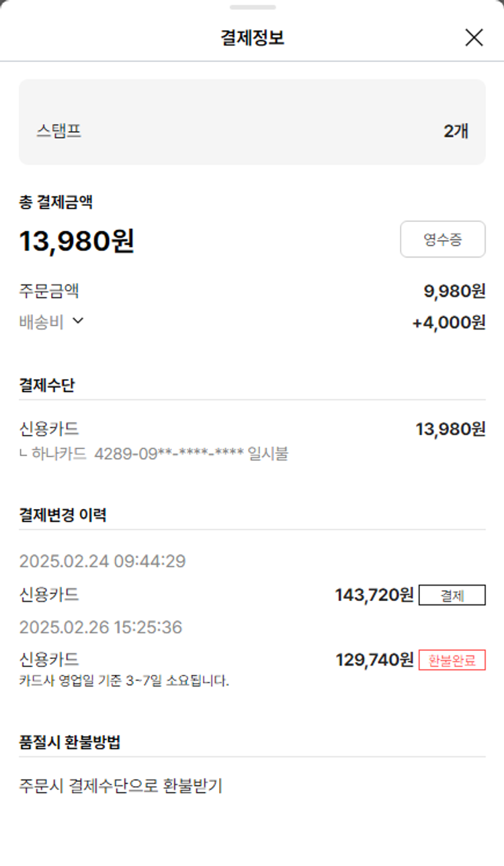Click the 143,720원 payment amount

pos(374,595)
